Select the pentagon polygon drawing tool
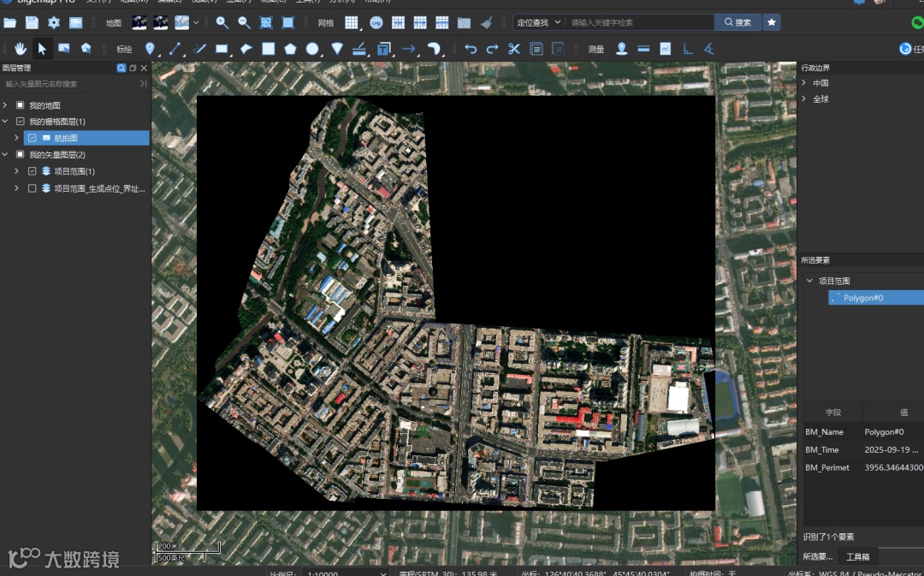 click(291, 49)
